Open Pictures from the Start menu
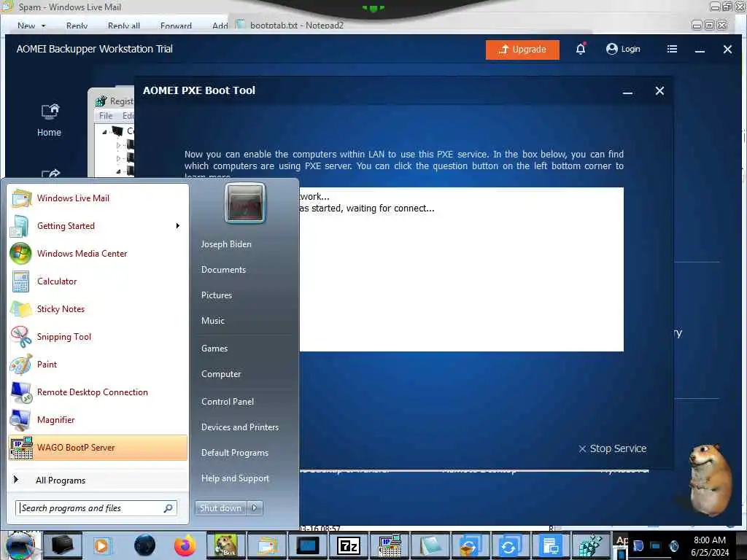Screen dimensions: 747x560 217,295
